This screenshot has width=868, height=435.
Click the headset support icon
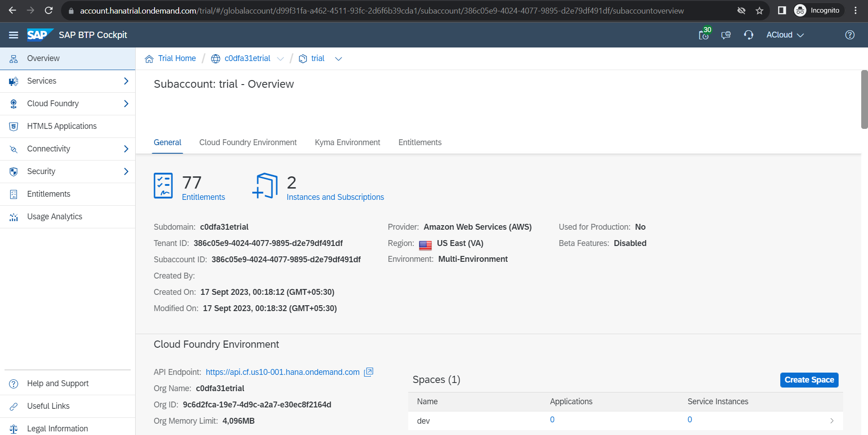tap(749, 35)
